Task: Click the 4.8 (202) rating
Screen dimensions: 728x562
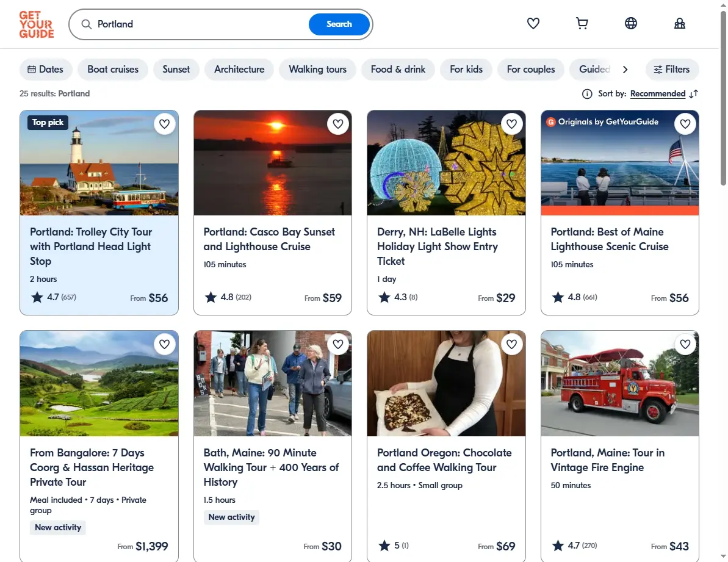Action: point(228,297)
